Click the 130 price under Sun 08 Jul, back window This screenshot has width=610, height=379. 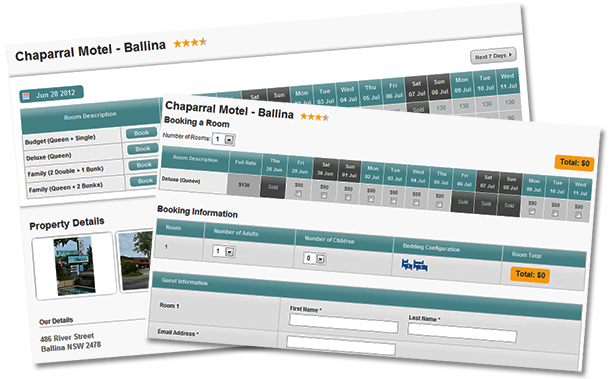(440, 107)
